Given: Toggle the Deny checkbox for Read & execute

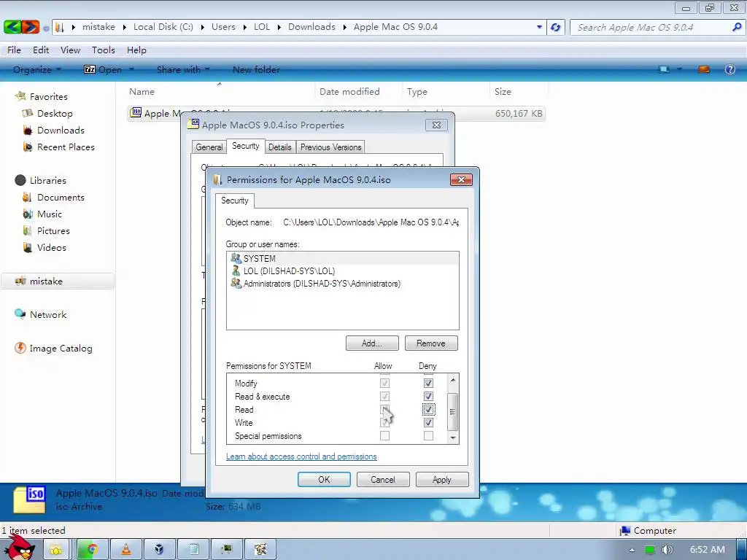Looking at the screenshot, I should click(x=428, y=396).
